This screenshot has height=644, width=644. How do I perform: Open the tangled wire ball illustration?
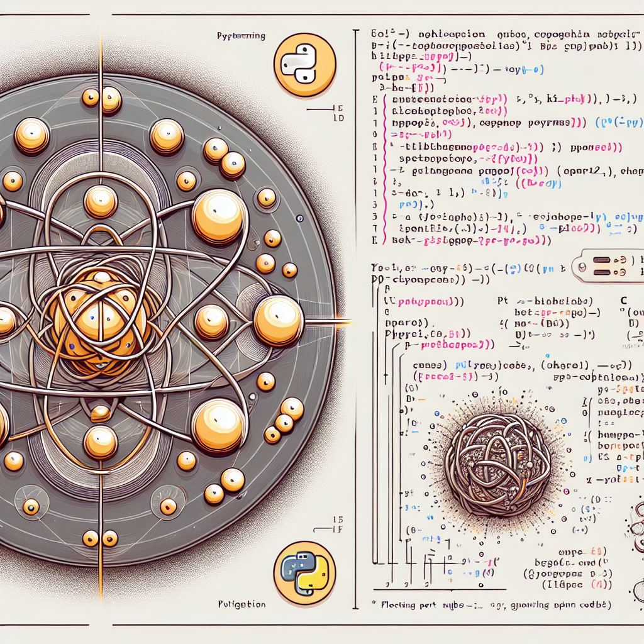(x=498, y=465)
